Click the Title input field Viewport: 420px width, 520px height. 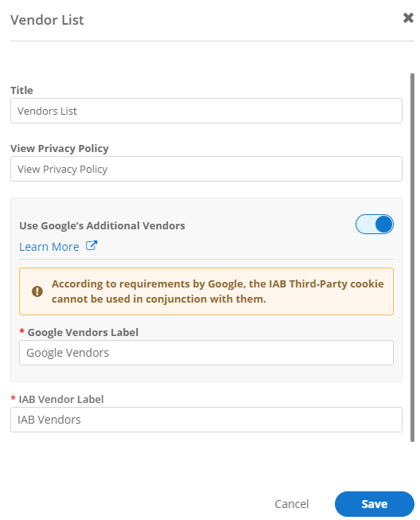tap(206, 111)
